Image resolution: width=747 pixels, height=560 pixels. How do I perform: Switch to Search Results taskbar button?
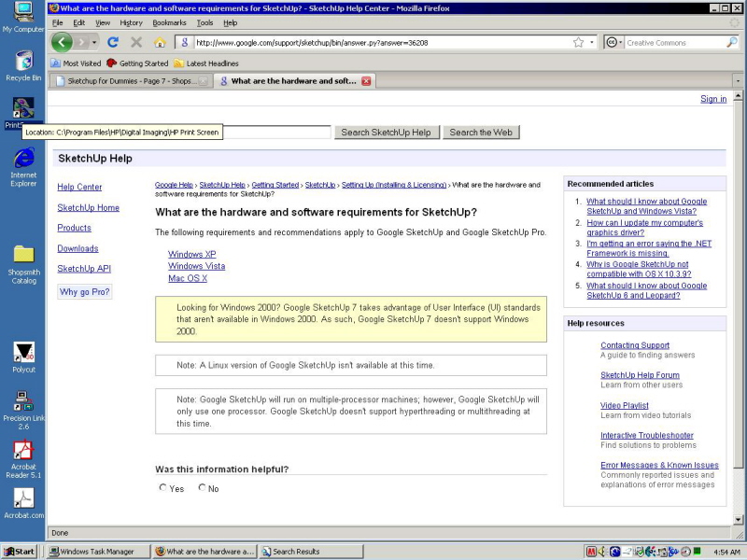(x=311, y=552)
